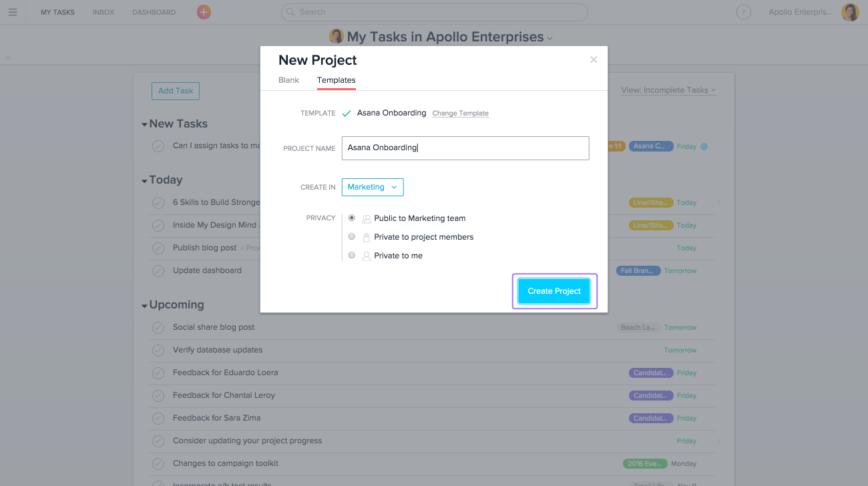Click the collapse header double-chevron icon

[x=8, y=58]
